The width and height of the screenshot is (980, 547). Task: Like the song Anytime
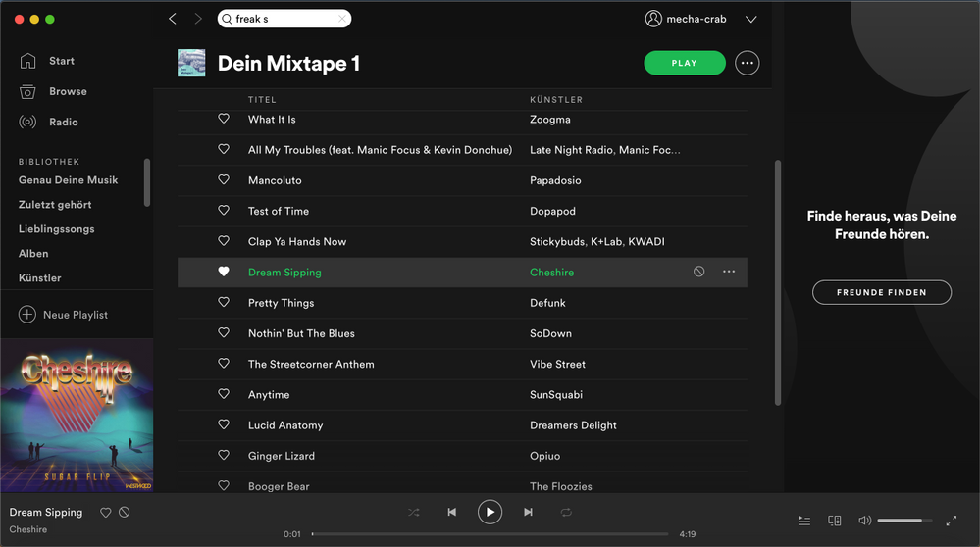(x=223, y=393)
